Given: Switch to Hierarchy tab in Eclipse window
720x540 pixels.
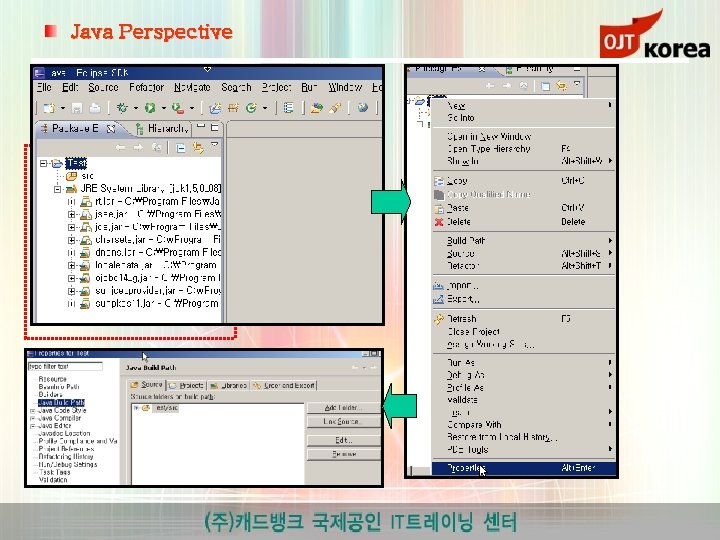Looking at the screenshot, I should pos(163,129).
